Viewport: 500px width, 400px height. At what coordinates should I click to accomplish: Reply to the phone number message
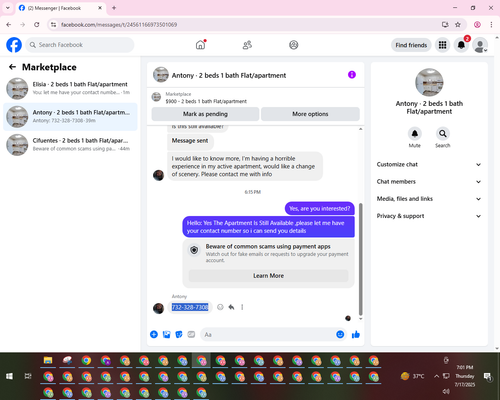tap(231, 307)
